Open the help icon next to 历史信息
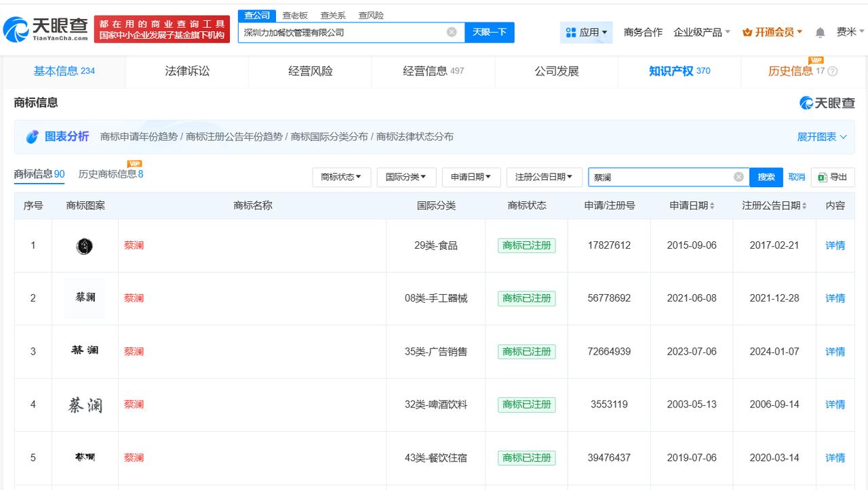Screen dimensions: 868x490 (833, 71)
